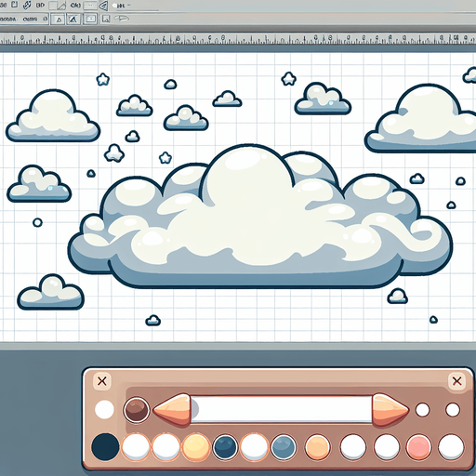Select white swatch between dark blue and steel blue

tap(254, 446)
